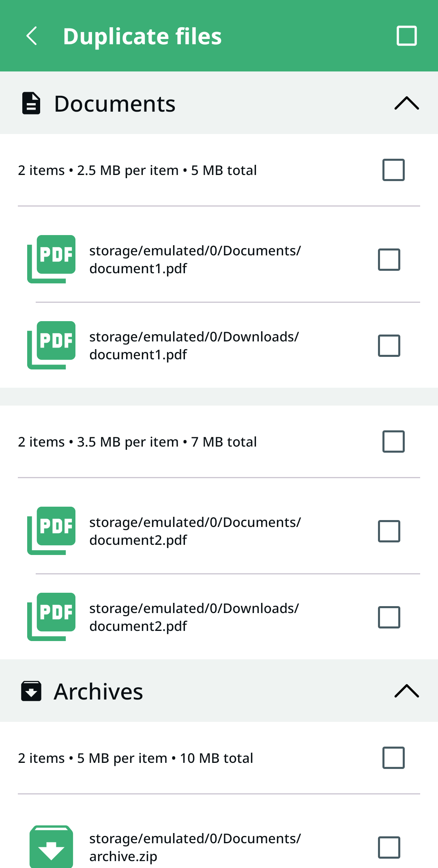The image size is (438, 868).
Task: Click PDF icon for Downloads/document2.pdf
Action: (52, 617)
